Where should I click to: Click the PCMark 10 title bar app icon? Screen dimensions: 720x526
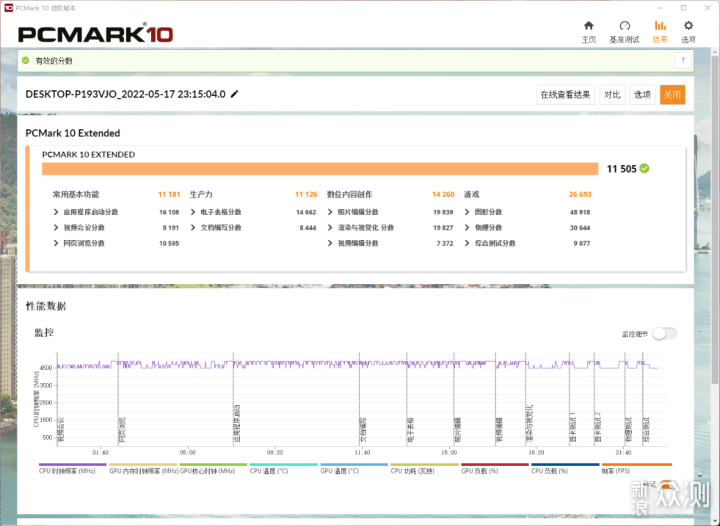pyautogui.click(x=8, y=8)
